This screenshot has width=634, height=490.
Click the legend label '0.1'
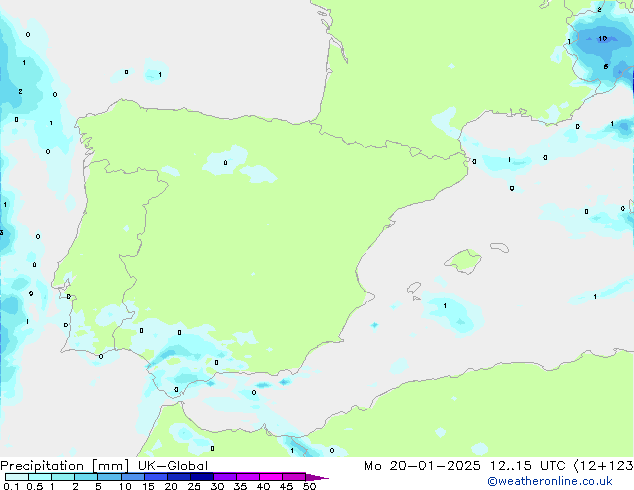pos(11,486)
